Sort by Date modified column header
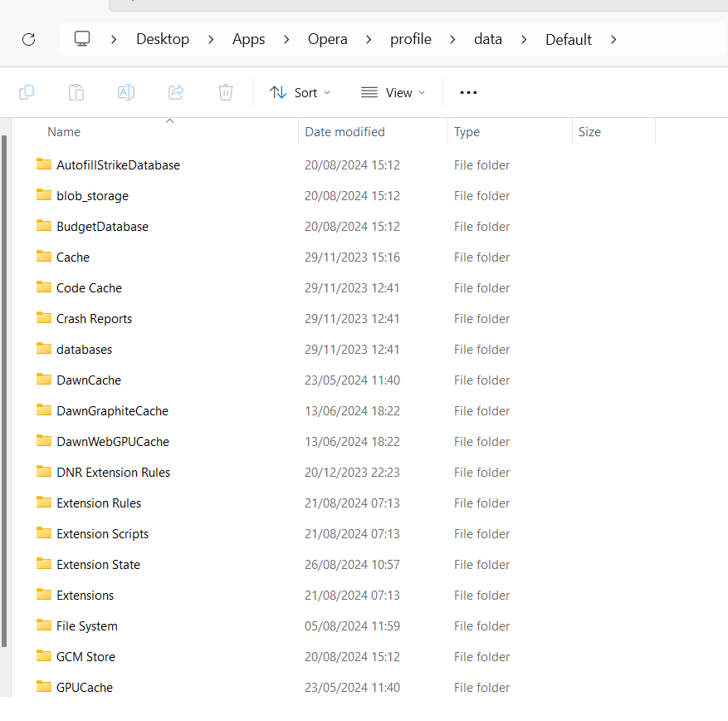The width and height of the screenshot is (728, 721). click(x=344, y=132)
